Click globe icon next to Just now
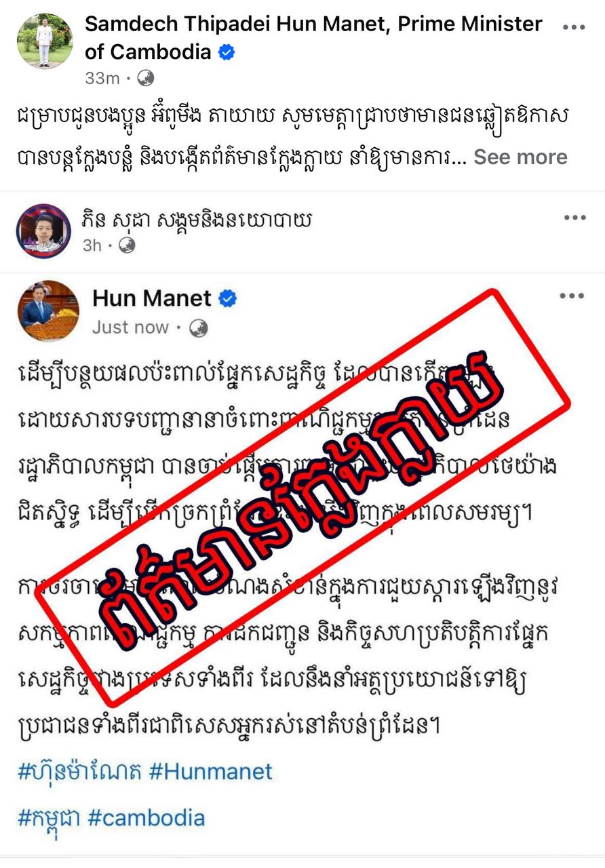The image size is (605, 868). pos(198,328)
